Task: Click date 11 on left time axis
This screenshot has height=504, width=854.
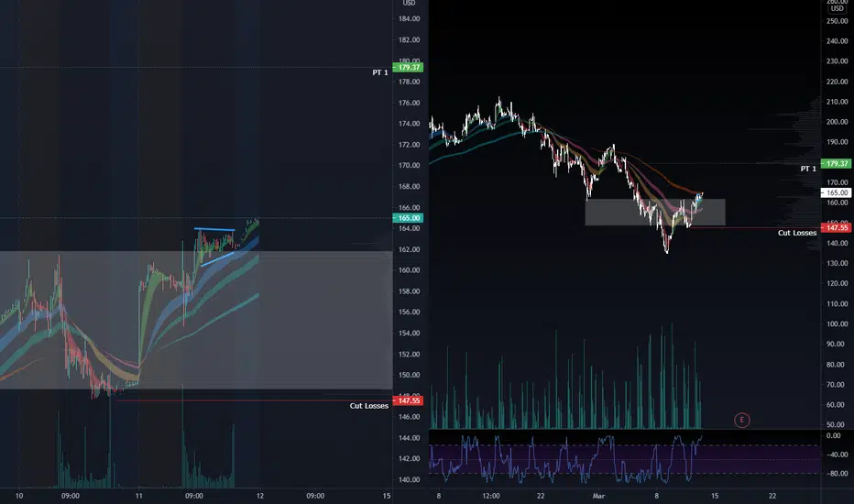Action: [139, 496]
